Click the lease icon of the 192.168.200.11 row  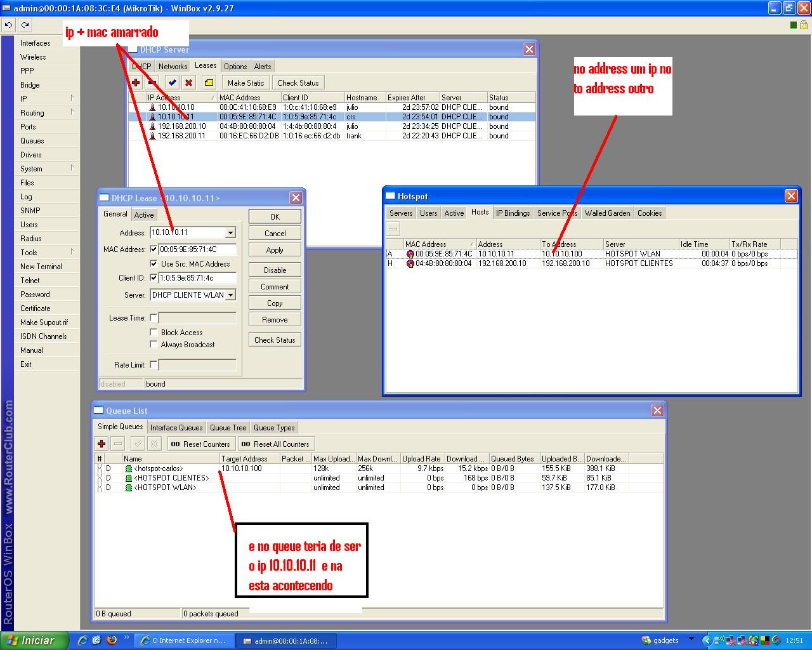point(152,136)
